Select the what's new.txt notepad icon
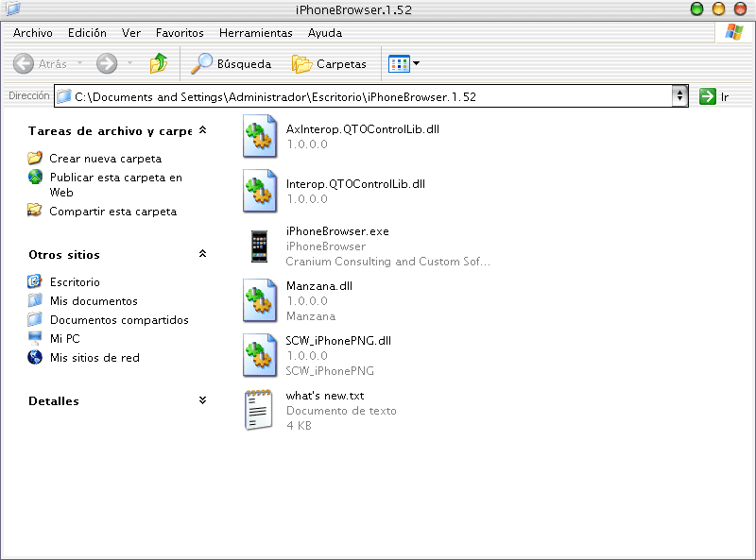Viewport: 756px width, 560px height. pyautogui.click(x=259, y=410)
